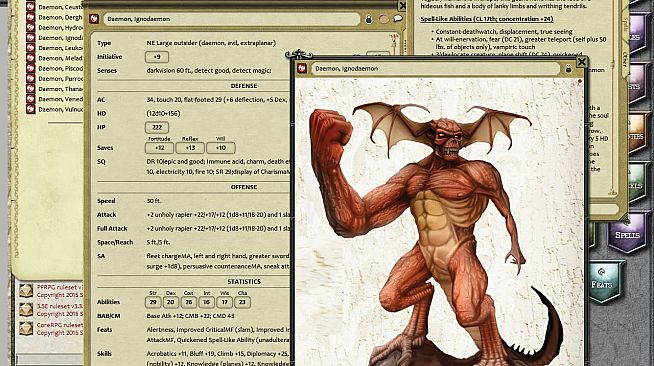Open link icon for Daemon, Thana list entry
Image resolution: width=654 pixels, height=366 pixels.
(x=30, y=88)
